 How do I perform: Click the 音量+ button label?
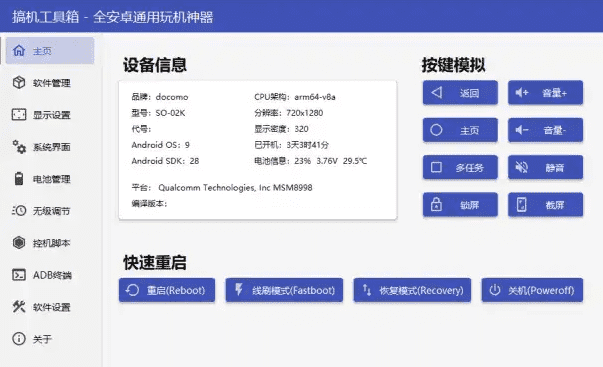click(x=554, y=93)
